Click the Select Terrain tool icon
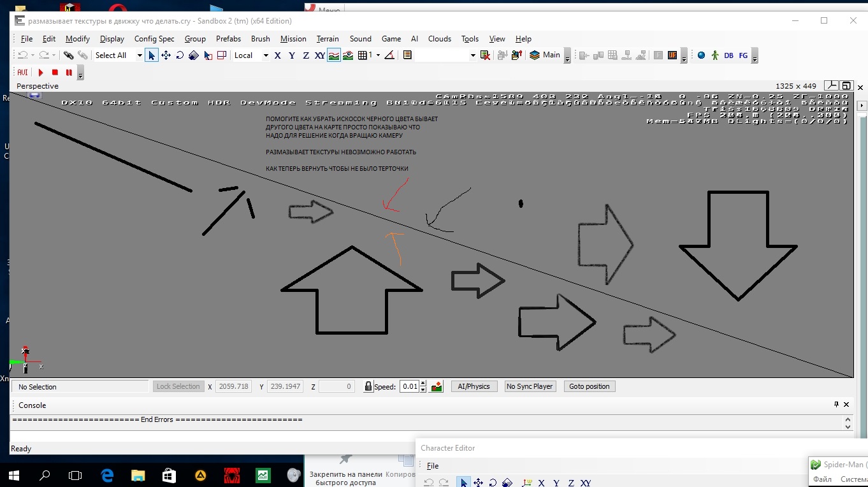The width and height of the screenshot is (868, 487). [208, 55]
